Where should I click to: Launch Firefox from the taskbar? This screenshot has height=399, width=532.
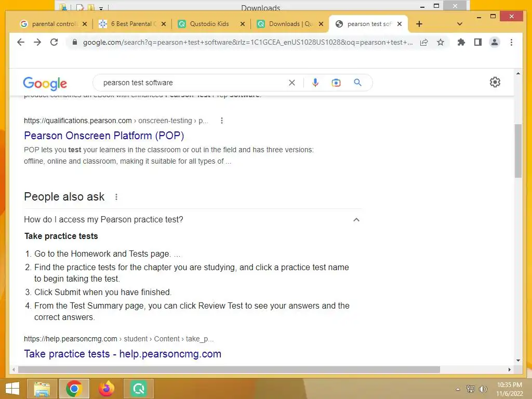tap(107, 389)
